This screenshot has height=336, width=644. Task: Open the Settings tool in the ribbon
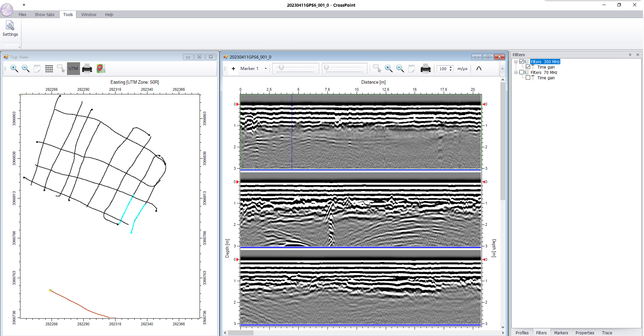pyautogui.click(x=10, y=29)
